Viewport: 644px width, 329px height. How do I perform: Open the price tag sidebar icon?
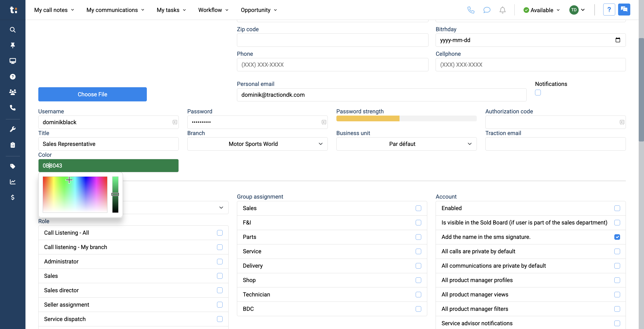12,166
